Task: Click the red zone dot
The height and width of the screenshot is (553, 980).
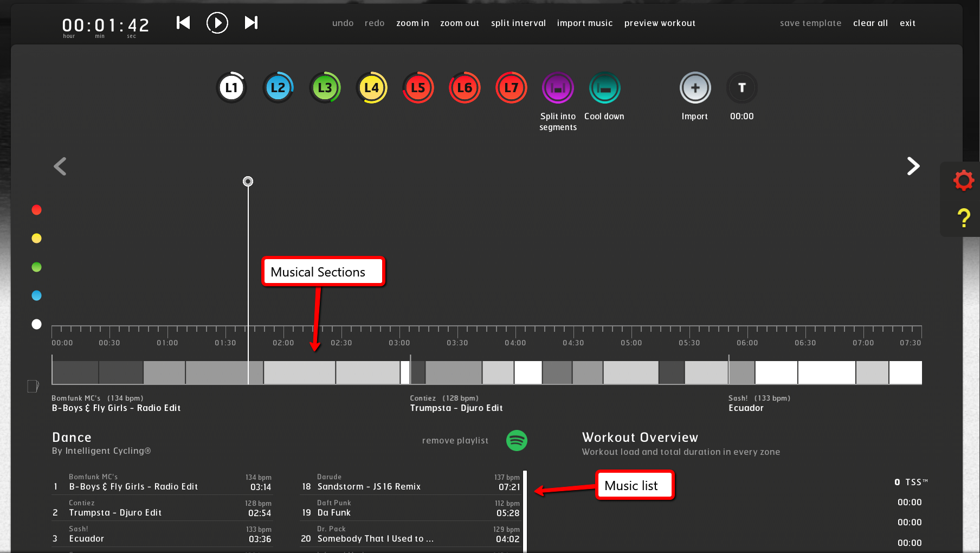Action: [x=36, y=210]
